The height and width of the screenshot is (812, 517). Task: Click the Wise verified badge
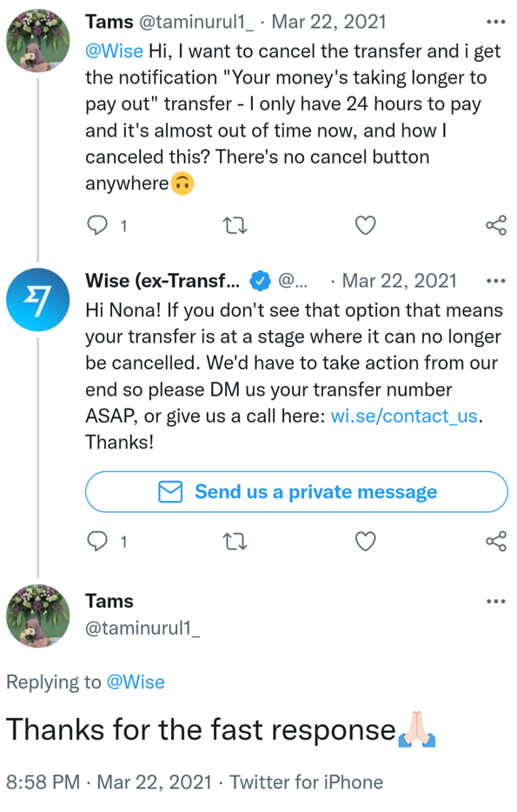coord(261,281)
